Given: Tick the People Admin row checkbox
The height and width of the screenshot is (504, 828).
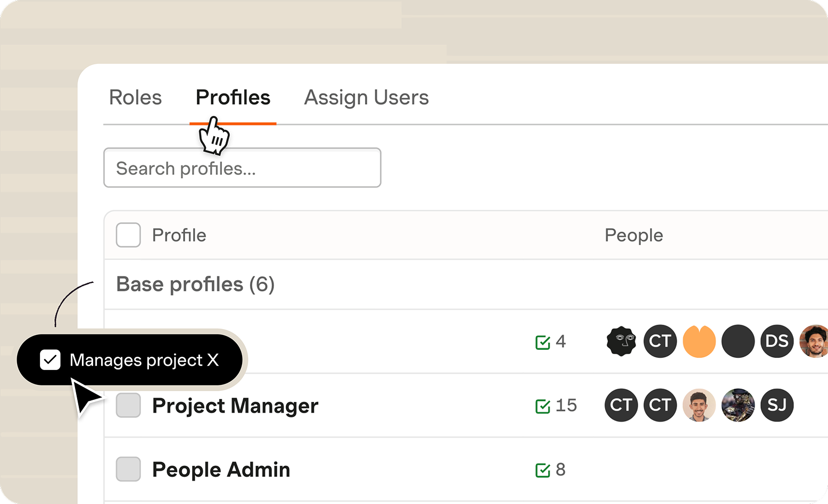Looking at the screenshot, I should pos(128,469).
